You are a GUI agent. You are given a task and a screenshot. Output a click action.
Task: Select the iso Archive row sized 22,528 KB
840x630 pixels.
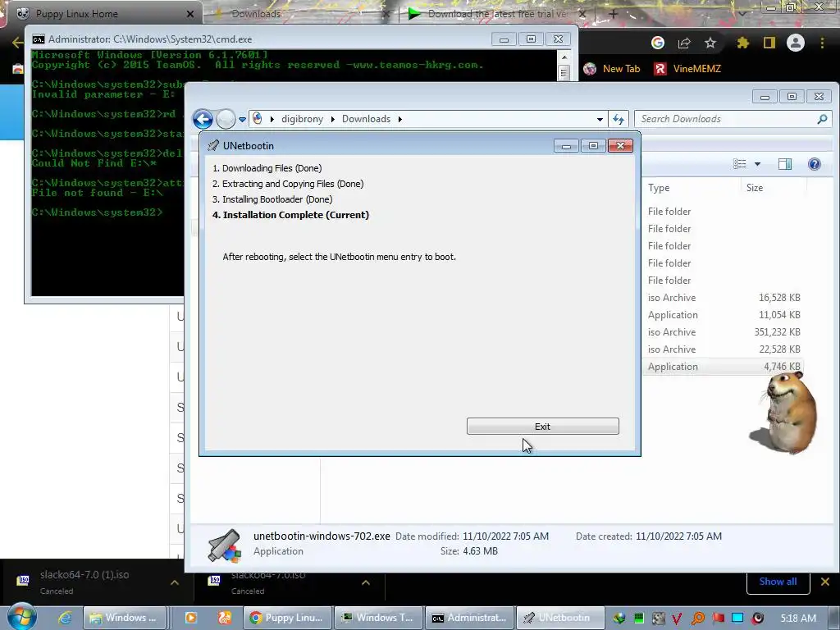coord(724,349)
